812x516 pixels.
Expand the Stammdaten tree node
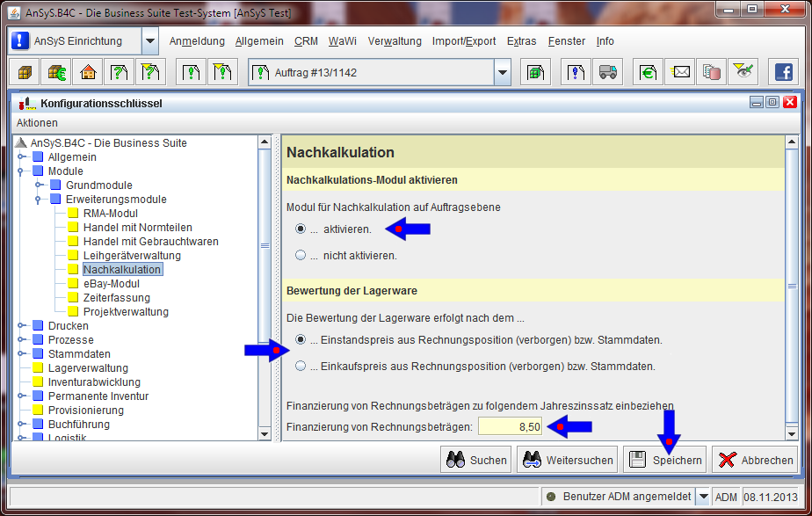click(21, 354)
